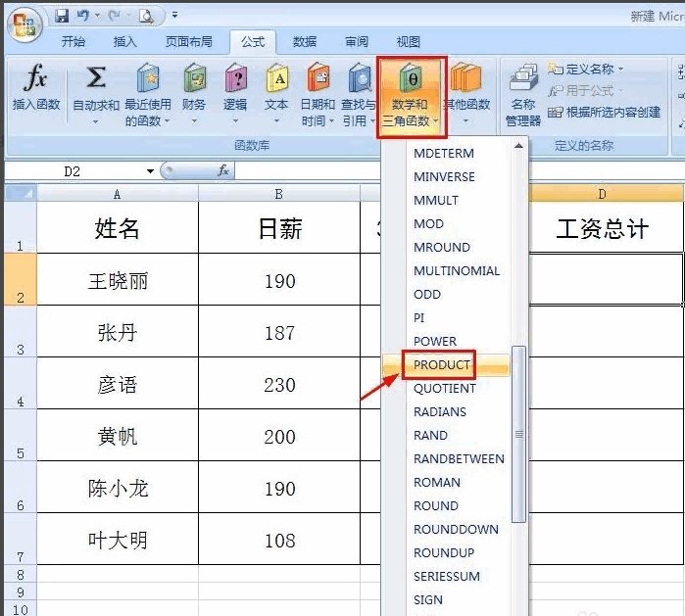Pick the ODD function
Image resolution: width=685 pixels, height=616 pixels.
coord(427,294)
